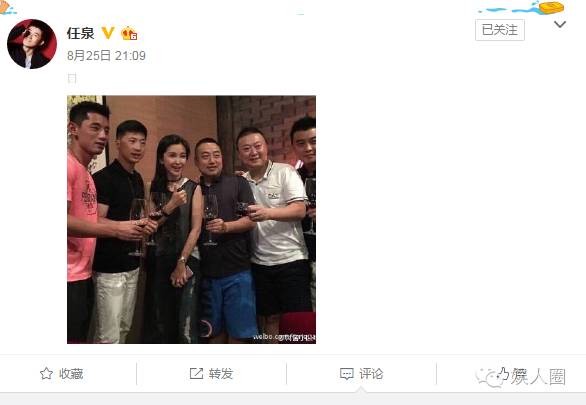Click the membership crown badge icon
This screenshot has width=586, height=405.
pos(129,33)
